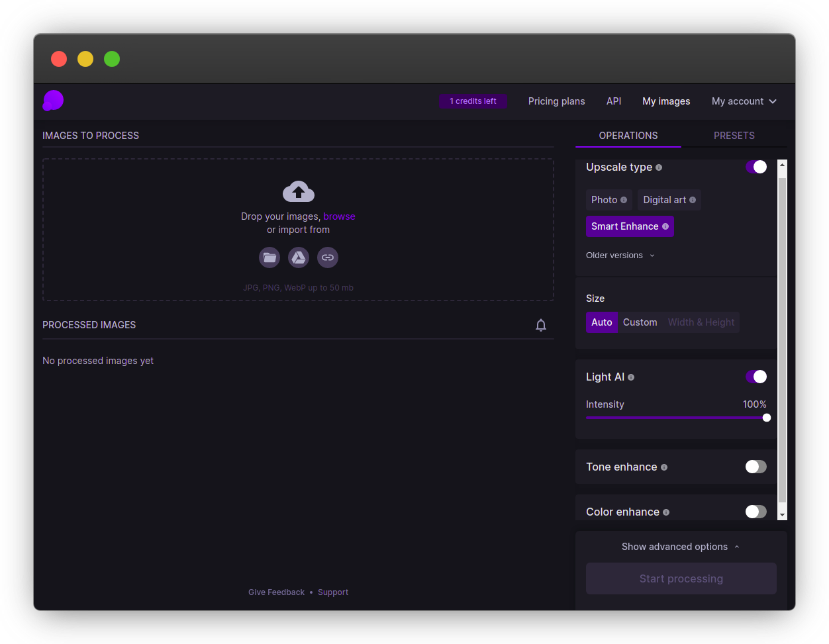Image resolution: width=829 pixels, height=644 pixels.
Task: Click the Intensity slider handle
Action: (x=767, y=418)
